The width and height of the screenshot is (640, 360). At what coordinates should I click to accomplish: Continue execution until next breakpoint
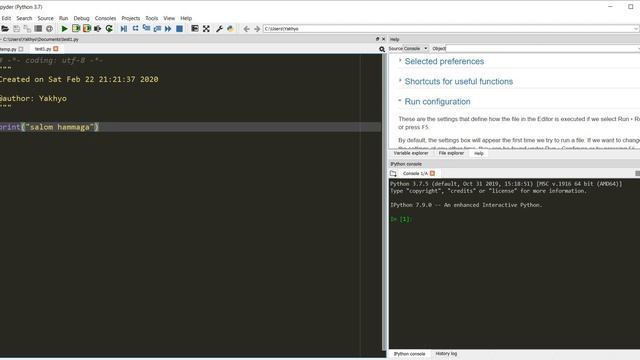tap(168, 29)
